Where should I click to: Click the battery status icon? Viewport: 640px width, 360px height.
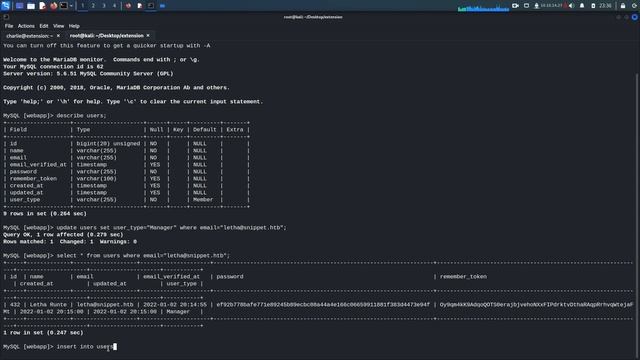[593, 6]
